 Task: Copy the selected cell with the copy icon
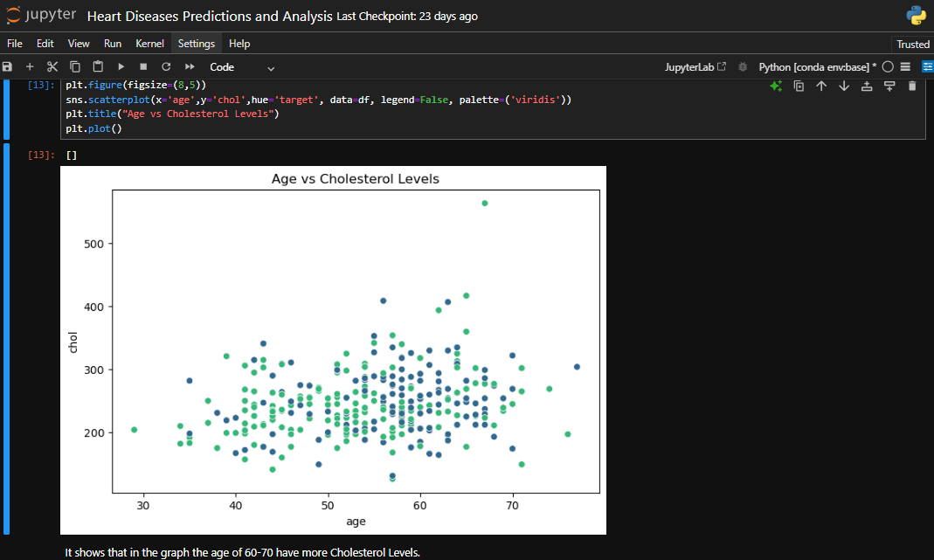pyautogui.click(x=75, y=66)
